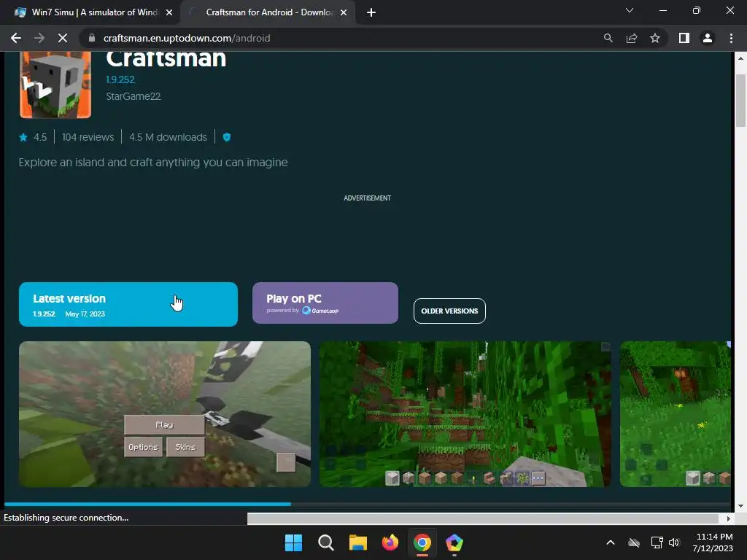Bookmark this page with the star
747x560 pixels.
tap(655, 38)
